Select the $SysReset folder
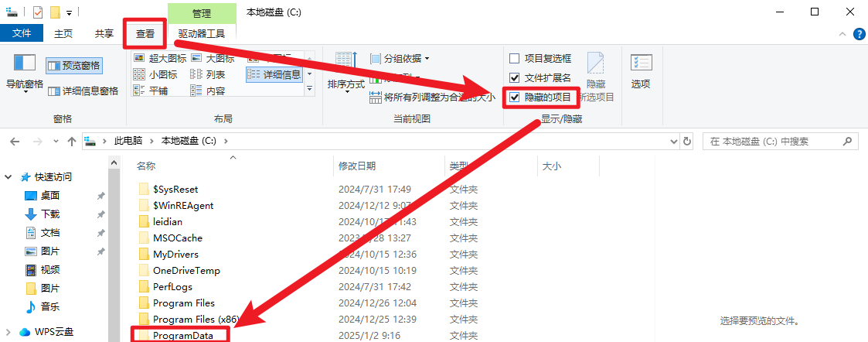868x342 pixels. (x=175, y=189)
